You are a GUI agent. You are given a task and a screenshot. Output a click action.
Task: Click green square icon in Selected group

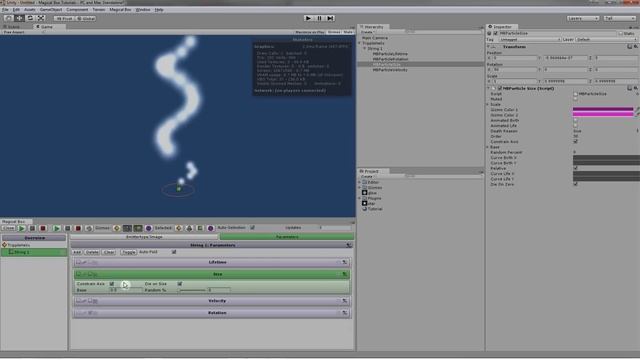pos(200,229)
